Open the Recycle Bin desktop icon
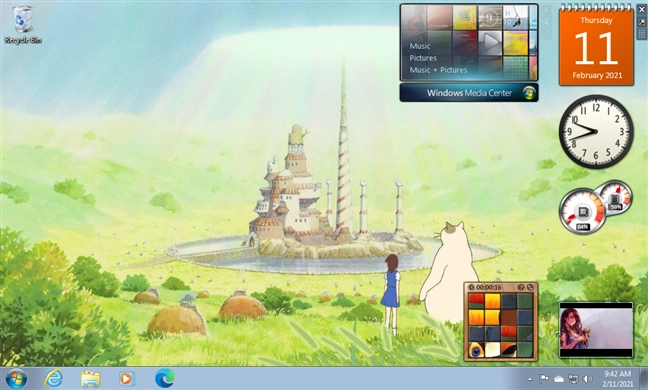 click(23, 25)
